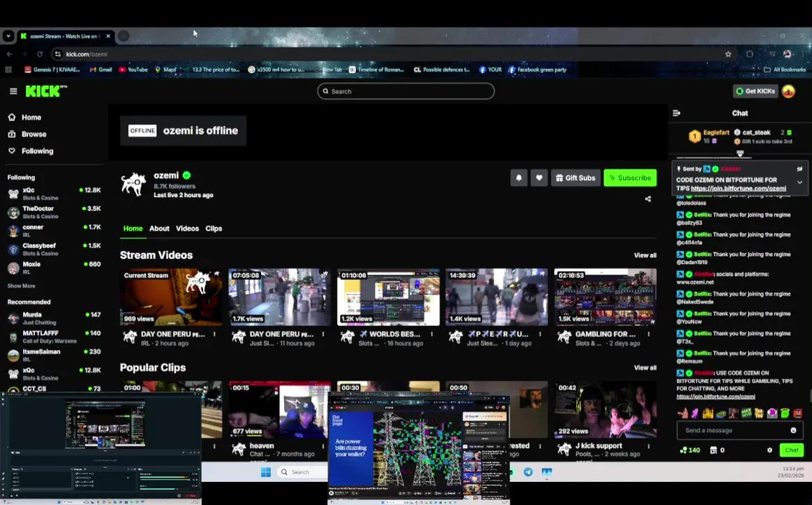Open TheDoctor channel in Following list
The image size is (812, 505).
(54, 212)
